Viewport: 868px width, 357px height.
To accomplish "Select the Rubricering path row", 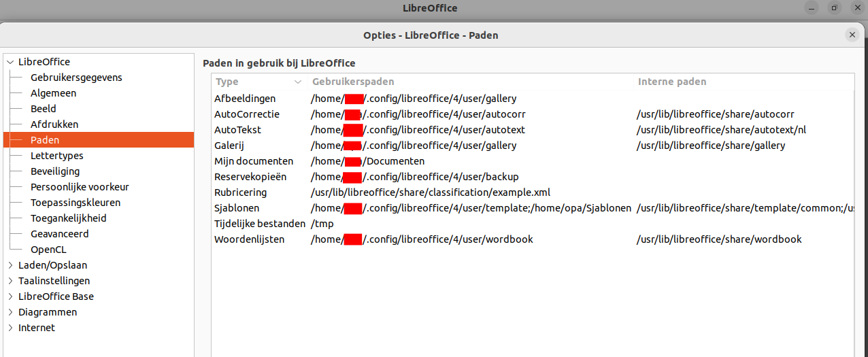I will point(533,192).
